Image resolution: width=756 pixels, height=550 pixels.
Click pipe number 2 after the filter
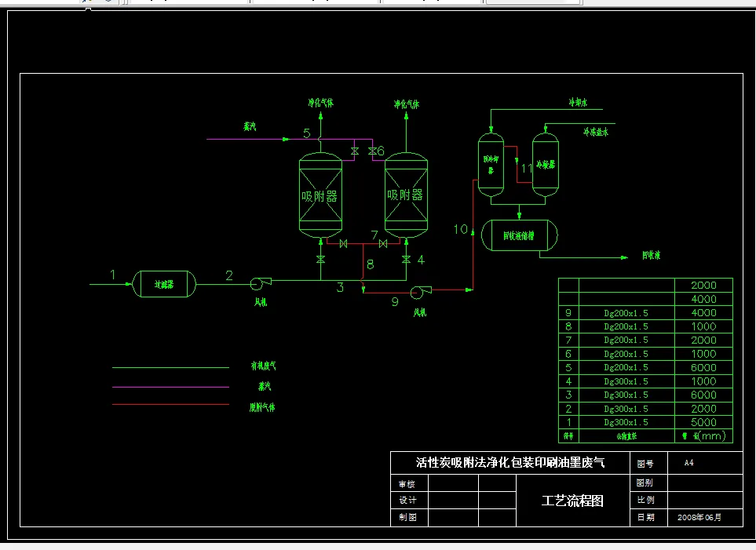[x=229, y=275]
